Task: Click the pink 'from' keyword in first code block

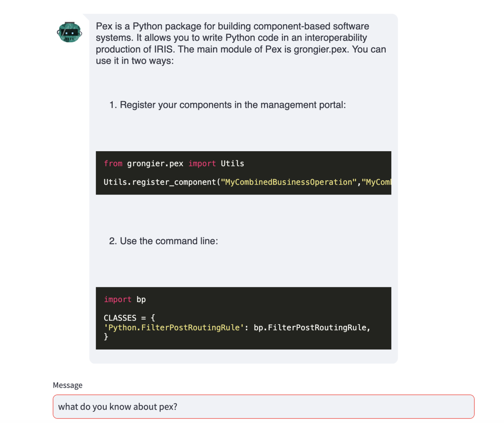Action: [113, 164]
